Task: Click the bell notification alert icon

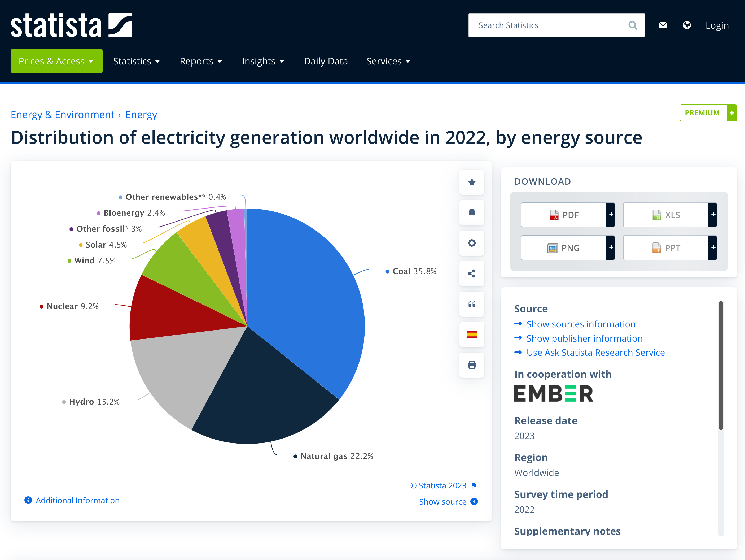Action: point(471,212)
